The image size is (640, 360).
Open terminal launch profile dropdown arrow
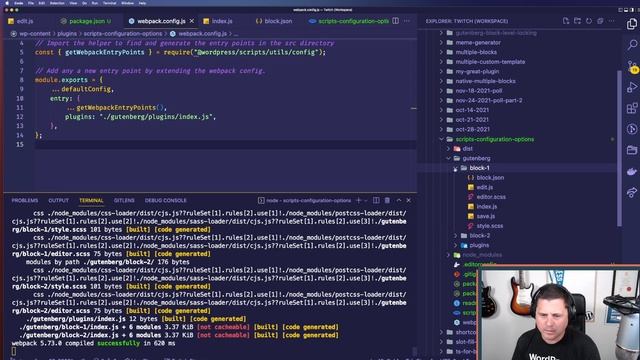pos(366,200)
